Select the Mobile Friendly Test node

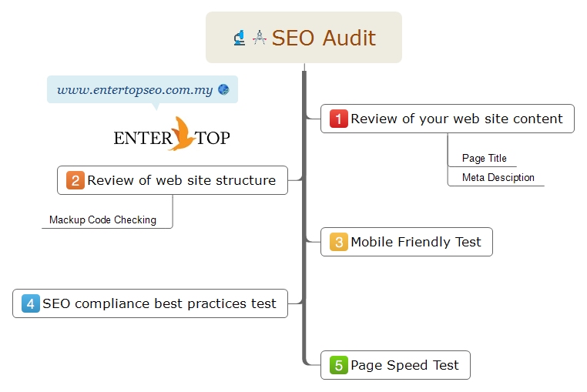click(407, 242)
